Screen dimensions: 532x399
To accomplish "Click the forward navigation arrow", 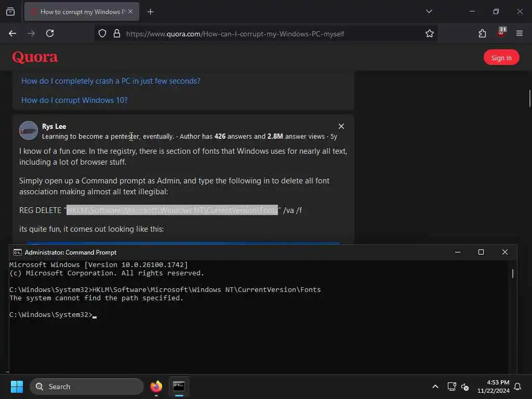I will [31, 33].
